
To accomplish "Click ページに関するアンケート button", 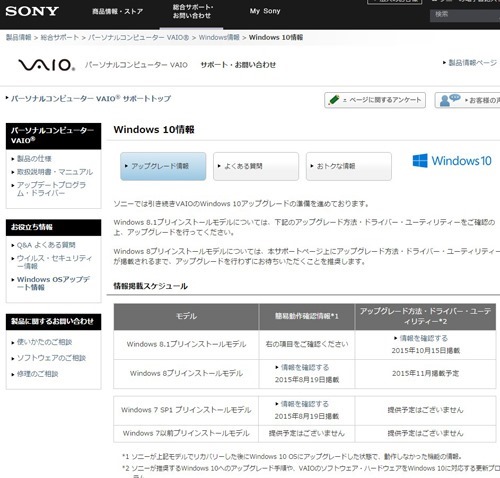I will point(375,100).
